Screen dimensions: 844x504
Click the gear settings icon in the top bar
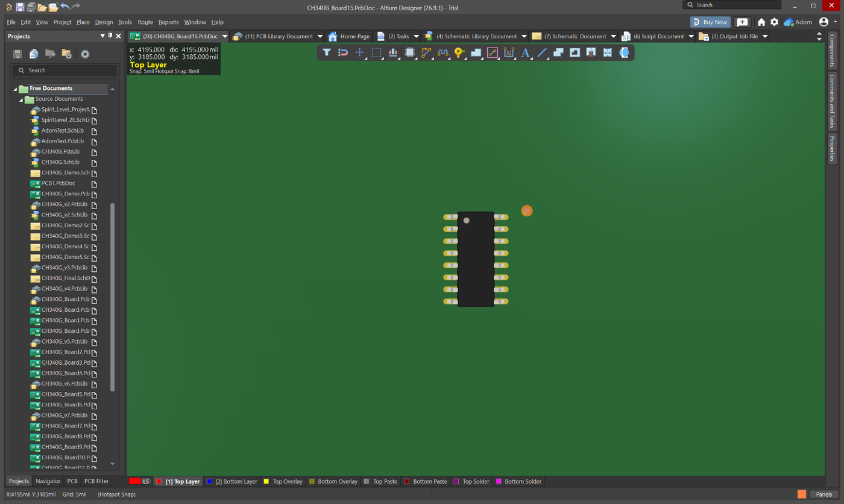pos(775,22)
